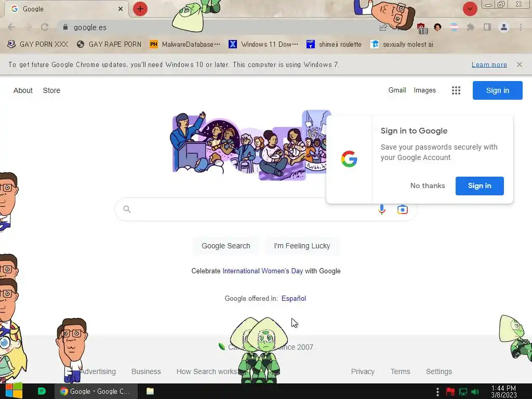Open the Terms footer link
The height and width of the screenshot is (399, 532).
click(401, 371)
